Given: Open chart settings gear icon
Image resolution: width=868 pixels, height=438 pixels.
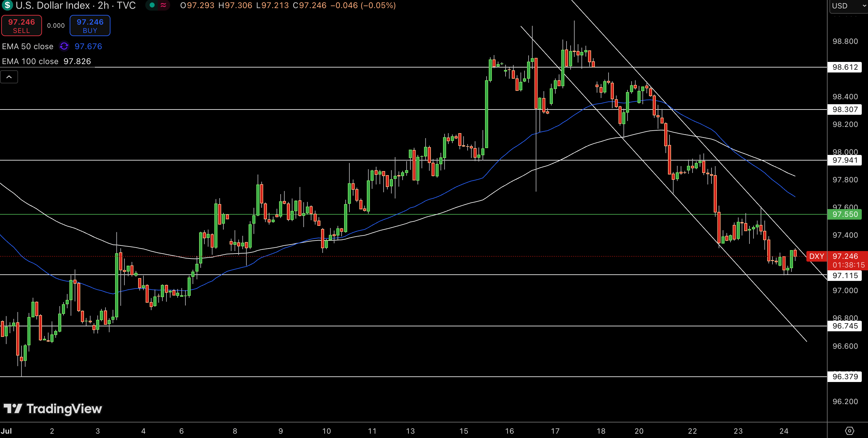Looking at the screenshot, I should click(x=849, y=431).
